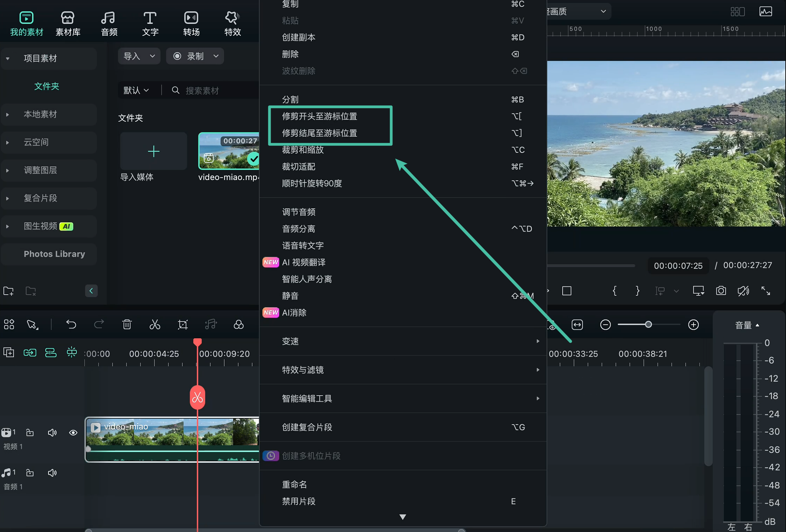
Task: Switch to the 素材库 tab
Action: [x=68, y=22]
